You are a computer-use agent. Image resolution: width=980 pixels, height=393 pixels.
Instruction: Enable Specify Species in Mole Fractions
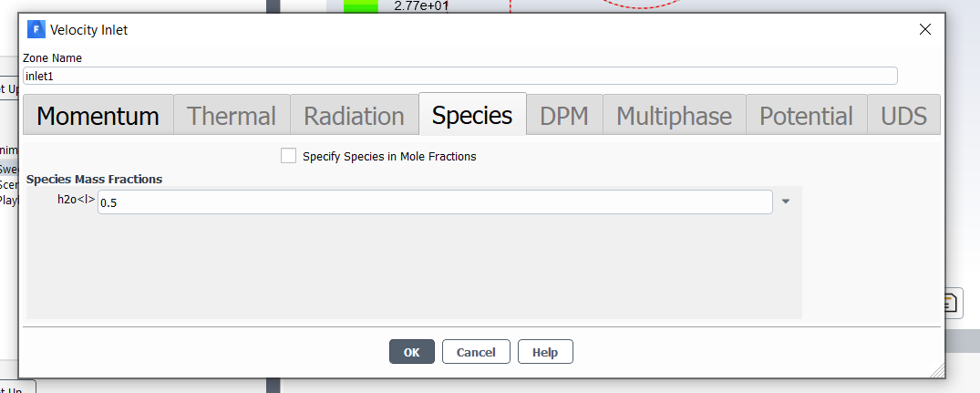pos(288,156)
